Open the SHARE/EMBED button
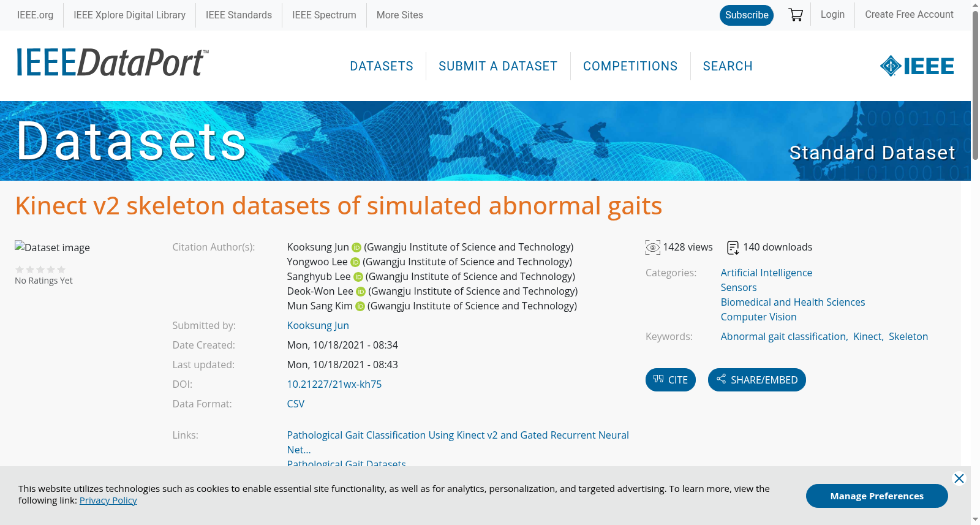This screenshot has width=980, height=525. [x=757, y=380]
